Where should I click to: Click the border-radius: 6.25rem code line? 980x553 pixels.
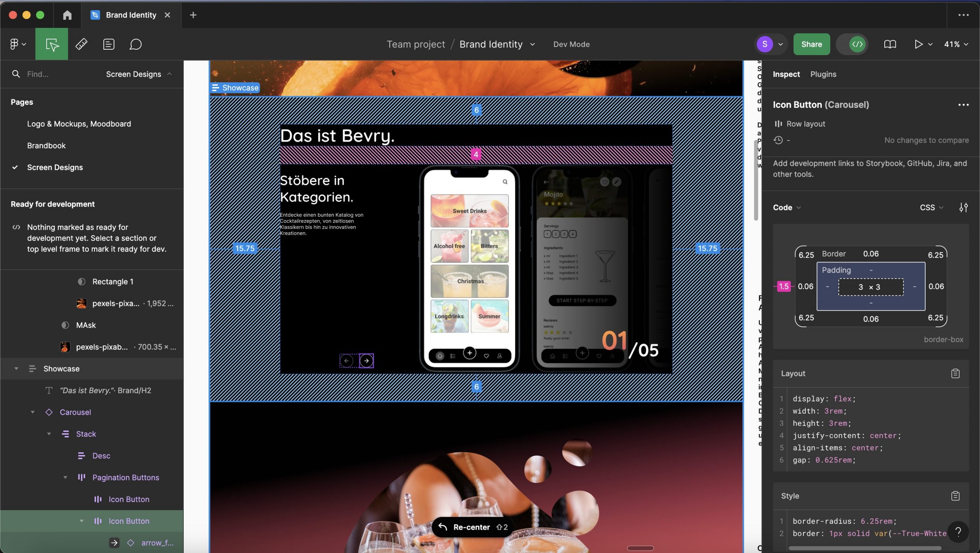point(844,521)
